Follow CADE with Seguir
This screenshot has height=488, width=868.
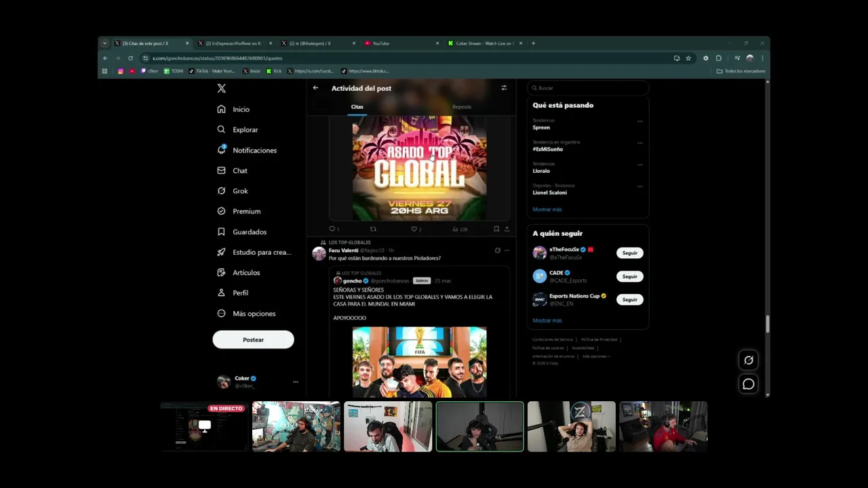[x=630, y=277]
